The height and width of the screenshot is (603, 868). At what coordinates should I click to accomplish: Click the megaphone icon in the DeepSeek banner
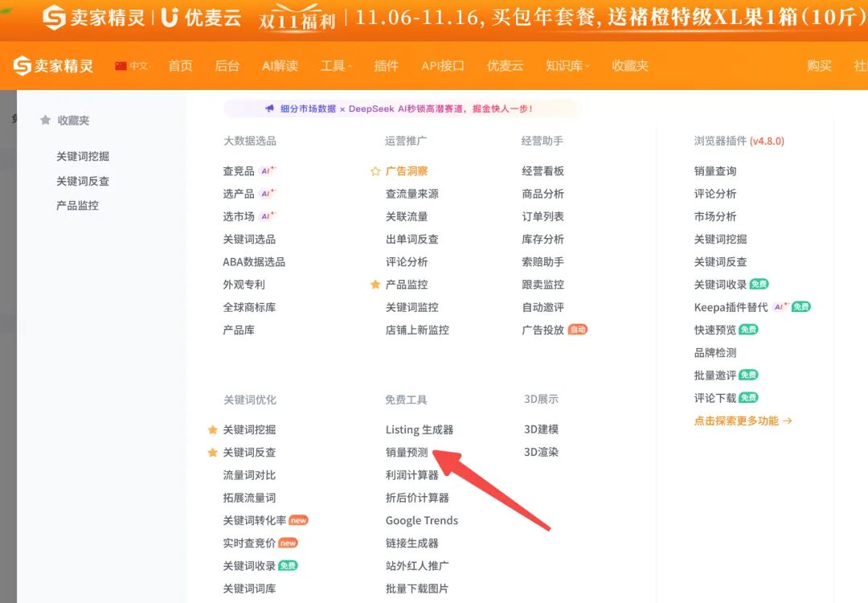pos(269,109)
